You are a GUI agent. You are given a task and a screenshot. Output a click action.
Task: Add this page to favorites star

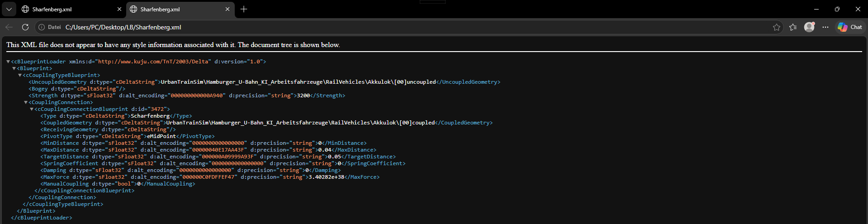click(777, 27)
